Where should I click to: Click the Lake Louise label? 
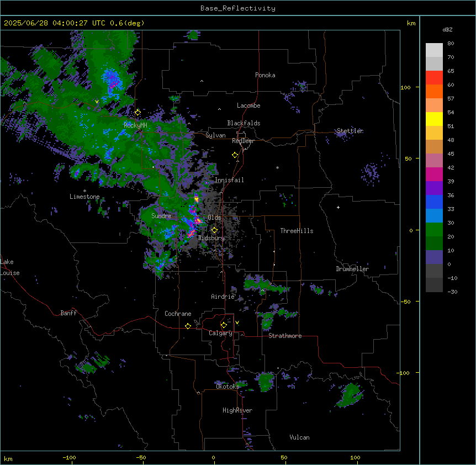(x=10, y=267)
